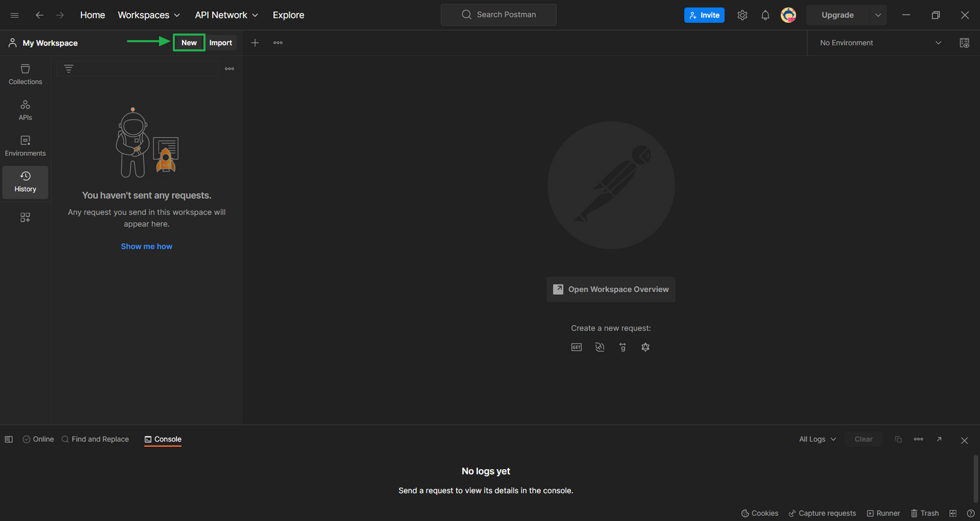Viewport: 980px width, 521px height.
Task: Create a new HTTP GET request icon
Action: pos(576,347)
